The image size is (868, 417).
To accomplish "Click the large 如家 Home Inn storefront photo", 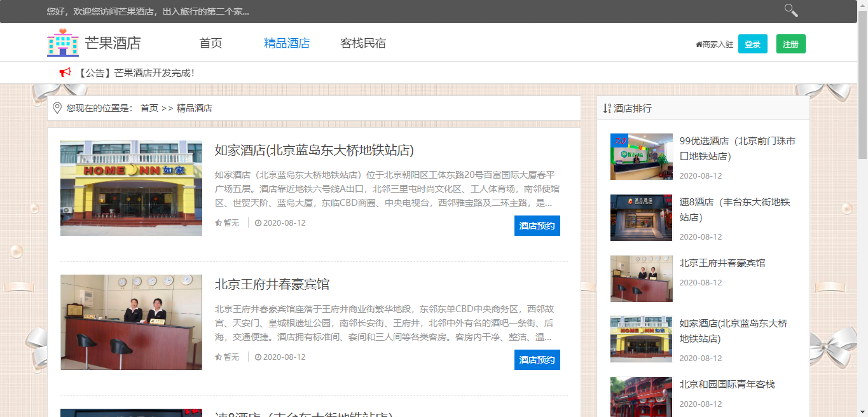I will coord(131,188).
